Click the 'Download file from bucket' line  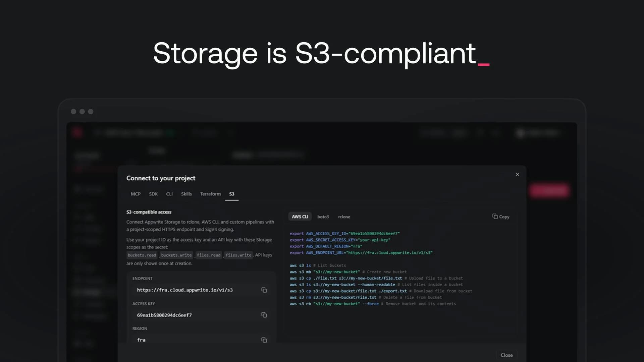point(381,291)
